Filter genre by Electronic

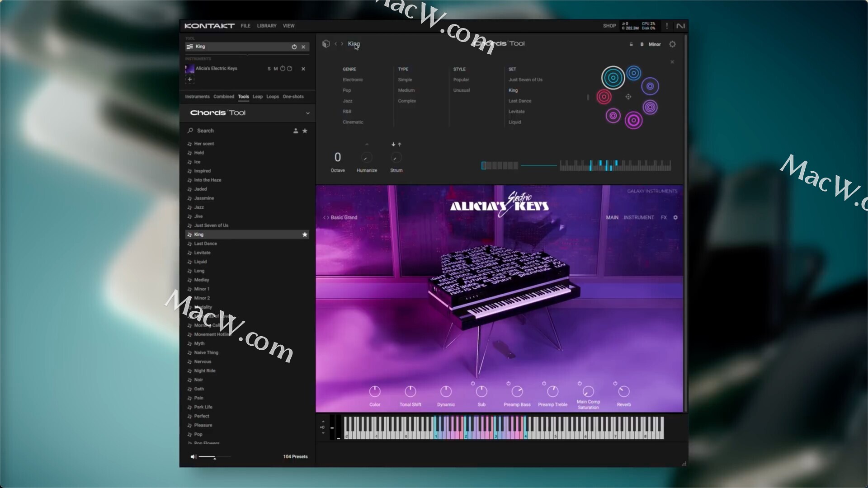[353, 80]
